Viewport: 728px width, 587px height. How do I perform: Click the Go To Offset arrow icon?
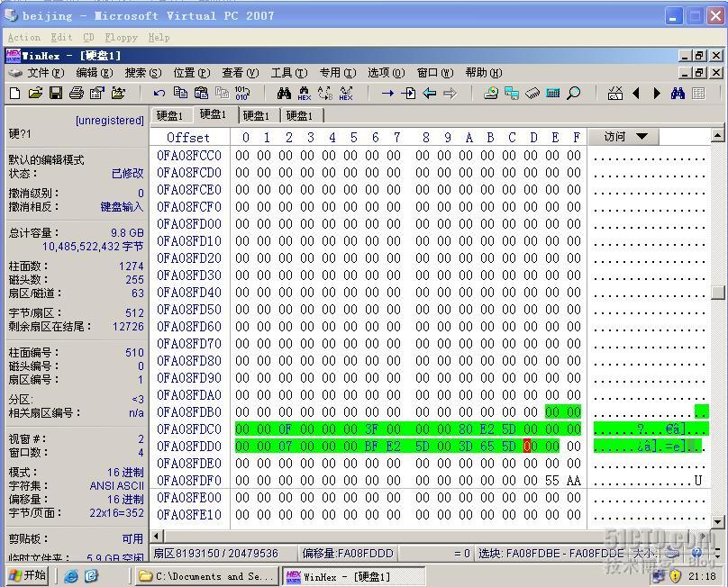(x=387, y=94)
